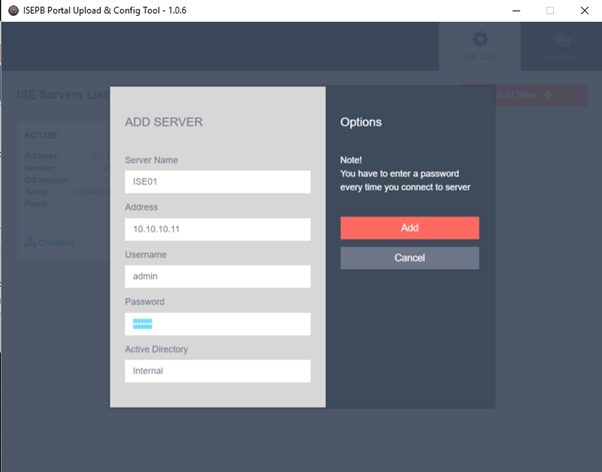Minimize the ISEPB Portal window
This screenshot has height=472, width=602.
pos(516,11)
